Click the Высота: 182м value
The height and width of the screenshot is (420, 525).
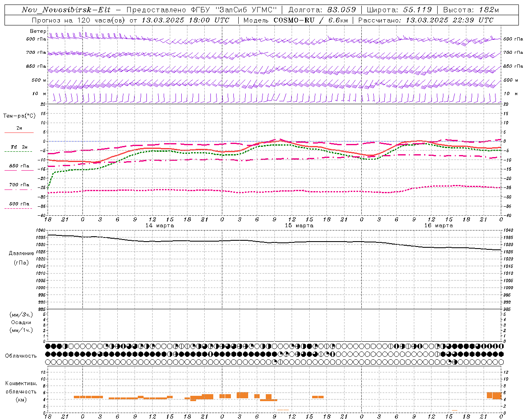pyautogui.click(x=471, y=10)
